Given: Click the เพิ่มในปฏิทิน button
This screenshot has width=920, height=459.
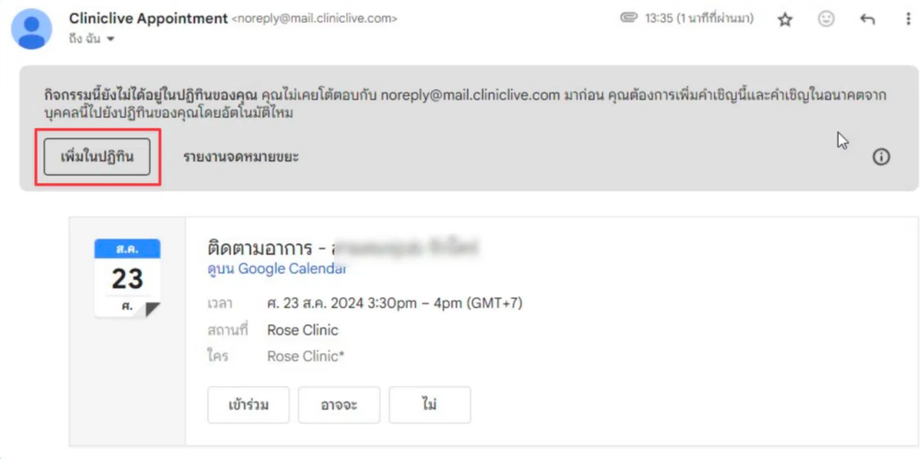Looking at the screenshot, I should click(97, 157).
